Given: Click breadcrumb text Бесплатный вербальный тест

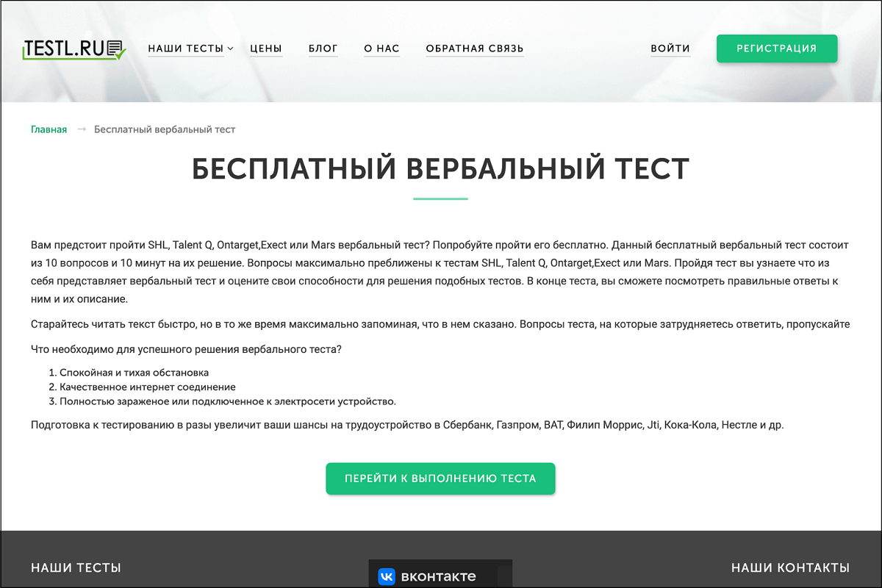Looking at the screenshot, I should [165, 129].
